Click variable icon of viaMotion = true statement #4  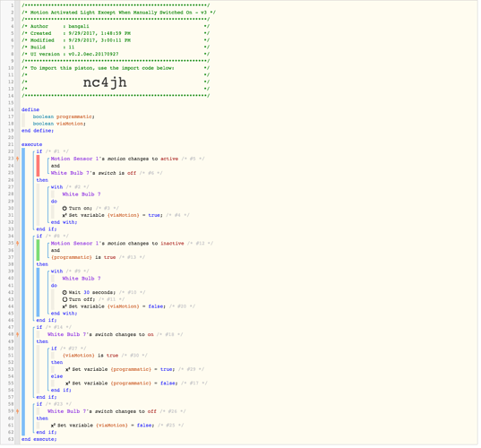coord(64,215)
